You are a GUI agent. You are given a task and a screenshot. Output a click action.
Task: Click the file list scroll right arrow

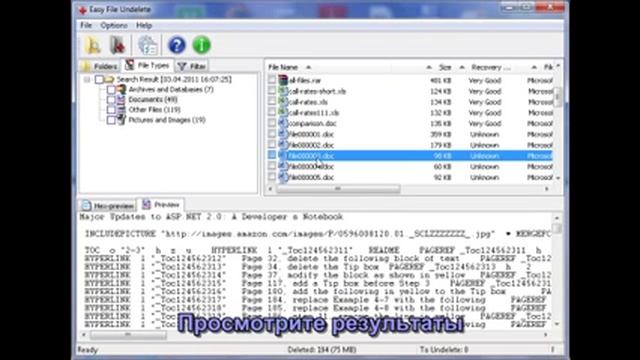pos(547,189)
